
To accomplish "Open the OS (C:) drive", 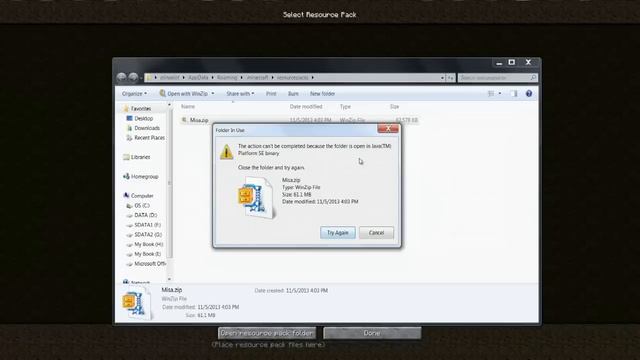I will (142, 206).
